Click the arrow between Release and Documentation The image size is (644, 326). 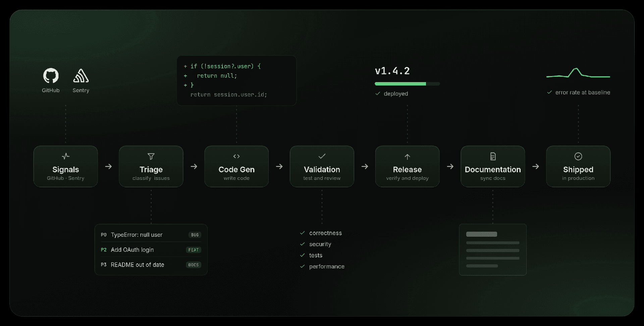coord(450,167)
